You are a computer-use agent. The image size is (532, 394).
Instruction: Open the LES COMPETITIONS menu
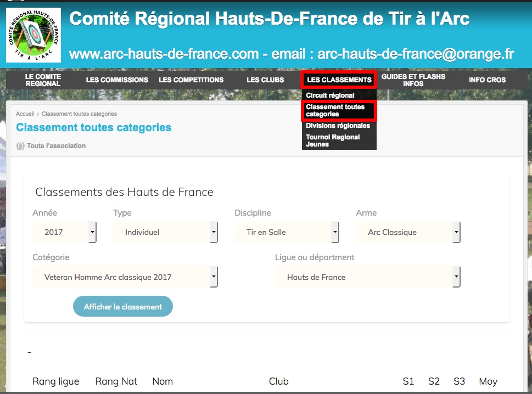tap(191, 80)
